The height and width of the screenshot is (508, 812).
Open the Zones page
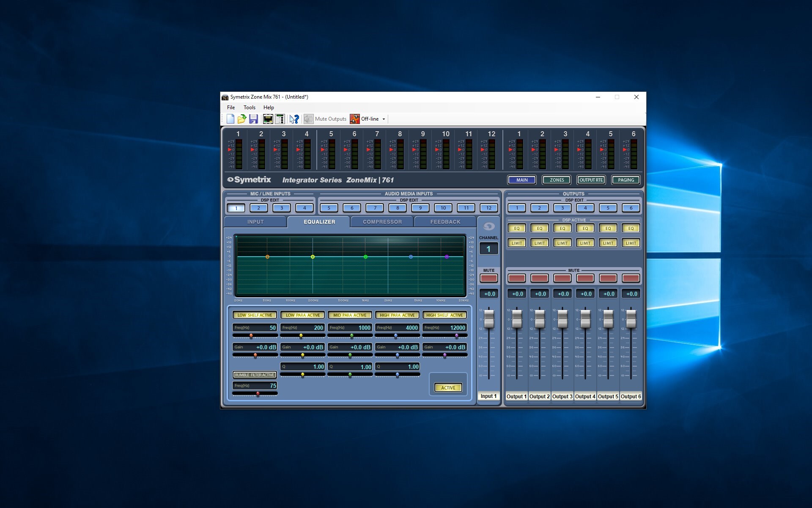click(557, 180)
